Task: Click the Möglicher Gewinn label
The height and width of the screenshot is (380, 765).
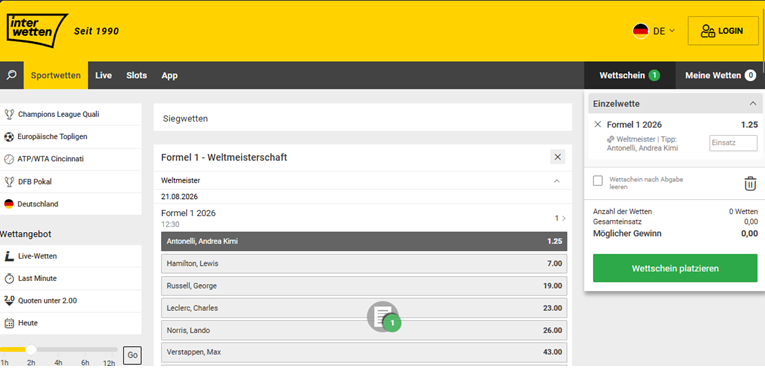Action: tap(627, 234)
